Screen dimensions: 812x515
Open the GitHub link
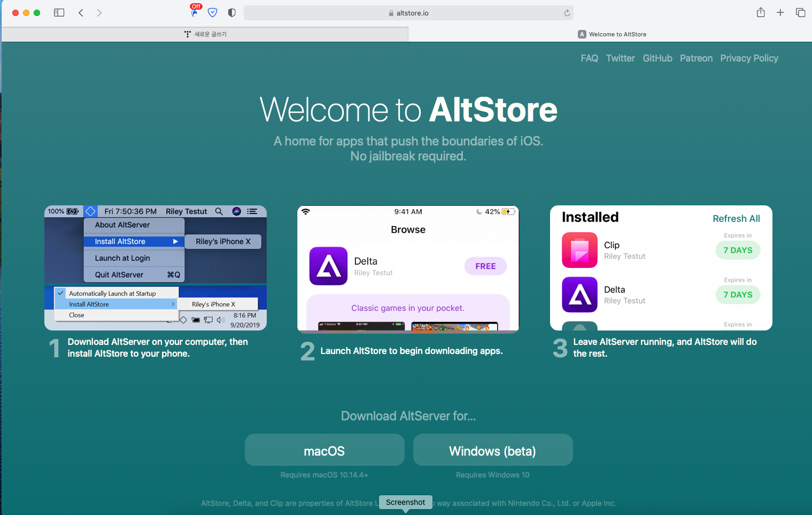tap(658, 58)
